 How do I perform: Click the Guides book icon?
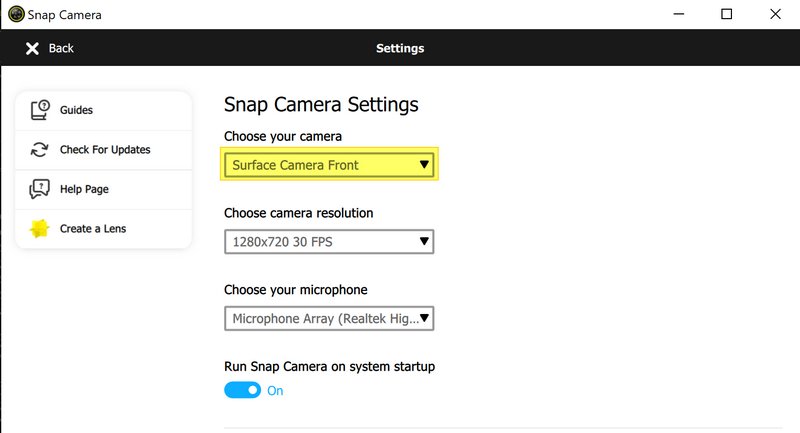(x=40, y=110)
